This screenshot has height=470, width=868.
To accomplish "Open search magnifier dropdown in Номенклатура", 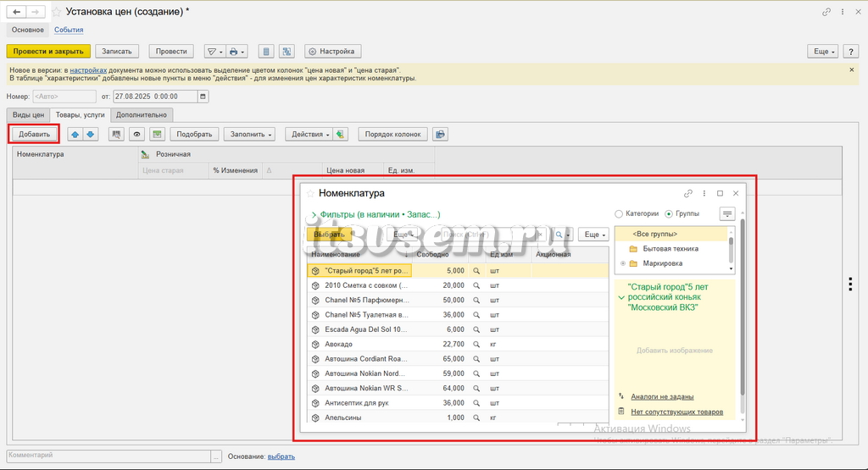I will tap(562, 235).
